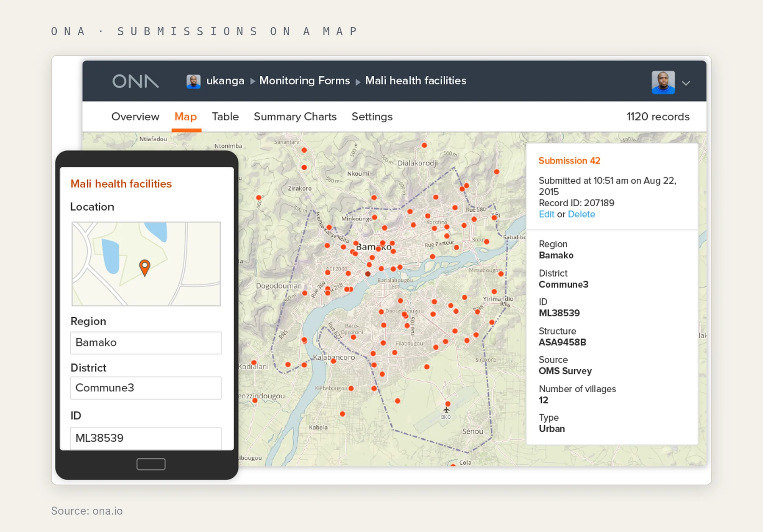This screenshot has width=763, height=532.
Task: Click the small ukanga avatar in breadcrumb
Action: (193, 81)
